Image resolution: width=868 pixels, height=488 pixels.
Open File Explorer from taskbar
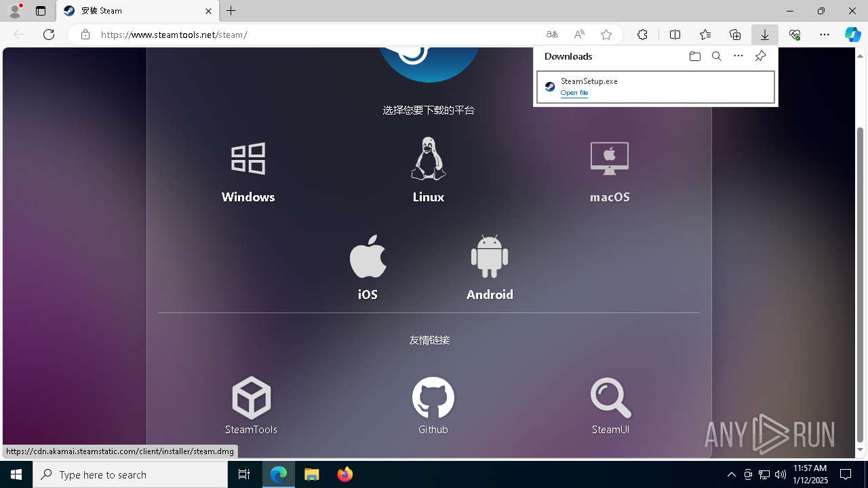tap(312, 474)
